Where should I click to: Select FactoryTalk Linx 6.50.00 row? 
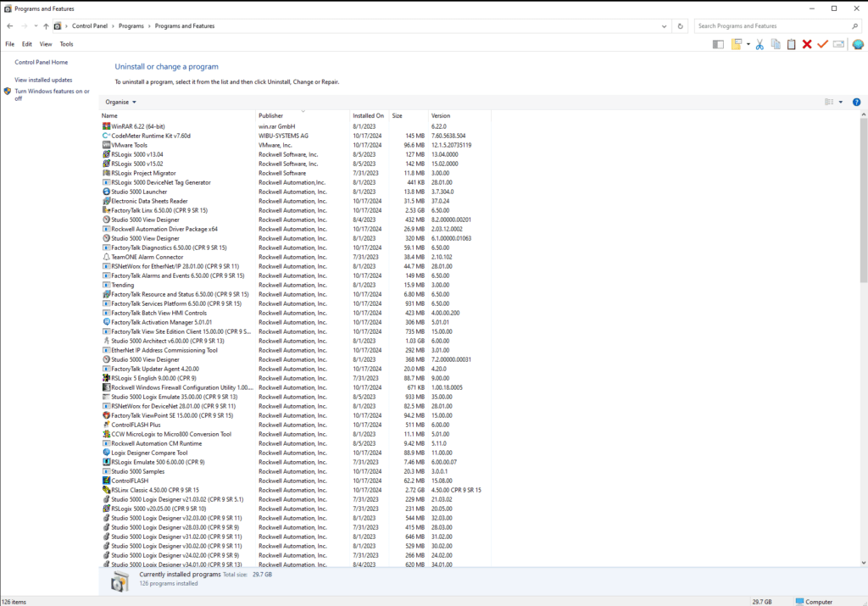tap(295, 210)
